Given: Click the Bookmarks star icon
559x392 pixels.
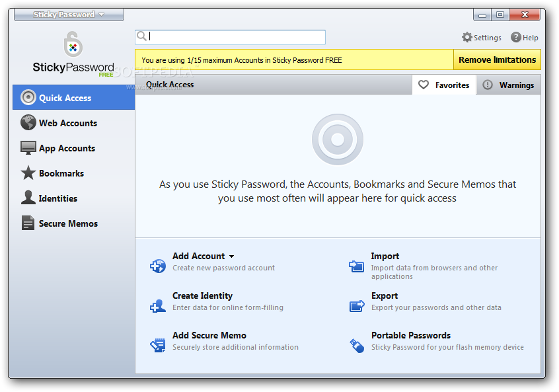Looking at the screenshot, I should click(x=28, y=173).
